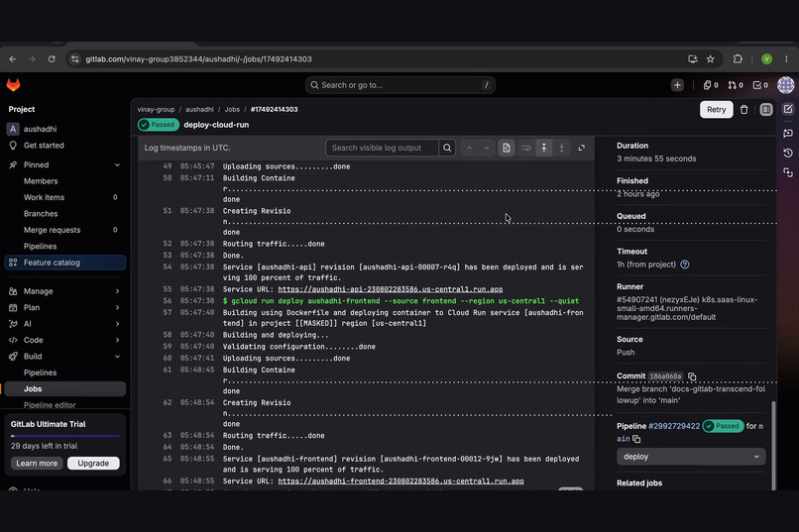
Task: Expand the Plan section
Action: click(x=64, y=307)
